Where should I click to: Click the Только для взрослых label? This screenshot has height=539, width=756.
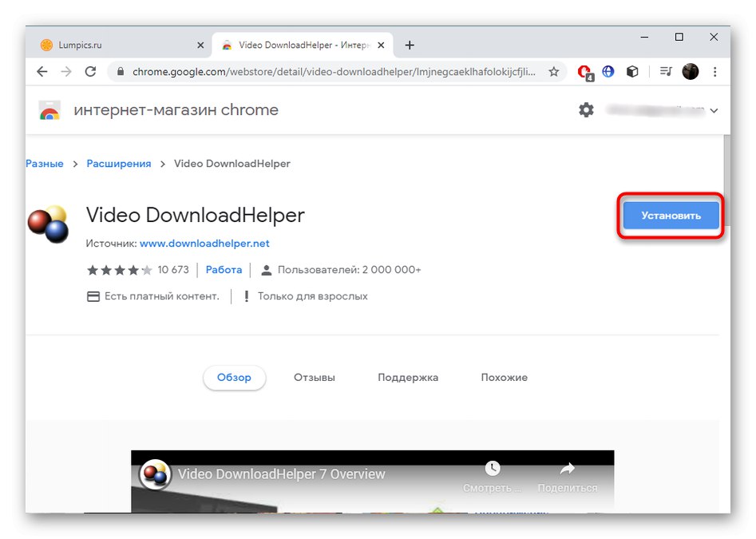point(312,296)
